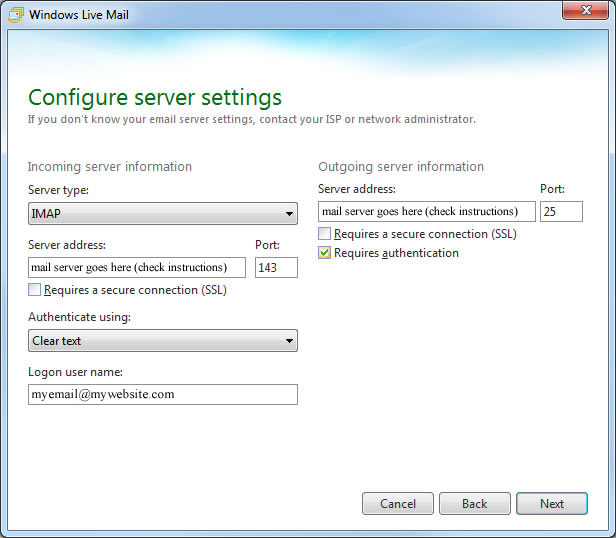Enable outgoing server secure connection (SSL) checkbox

(x=325, y=234)
